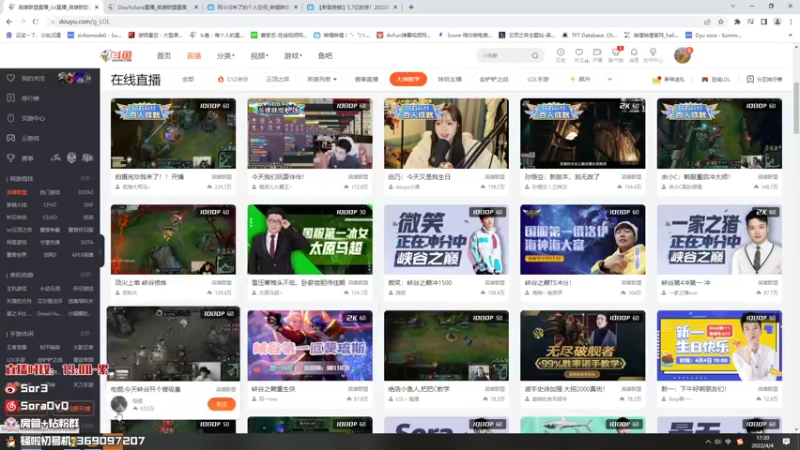Open DOTA2 link in sidebar
Image resolution: width=800 pixels, height=450 pixels.
point(85,192)
